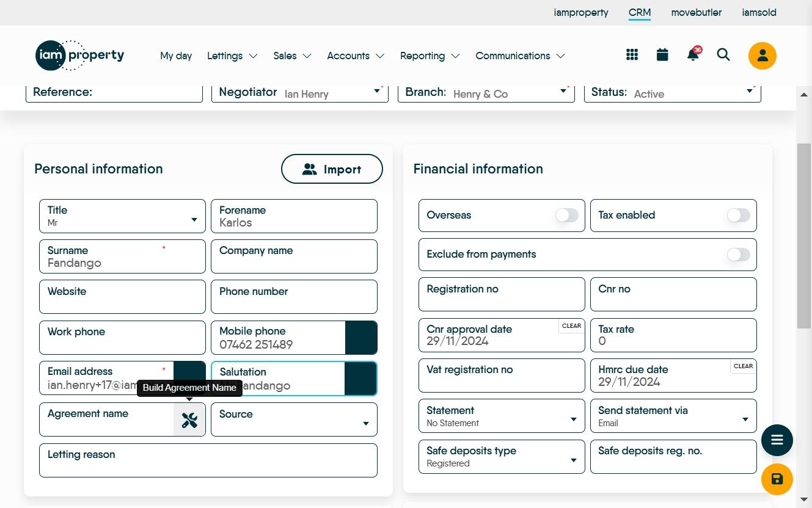Open the floating hamburger menu button
This screenshot has width=812, height=508.
777,440
